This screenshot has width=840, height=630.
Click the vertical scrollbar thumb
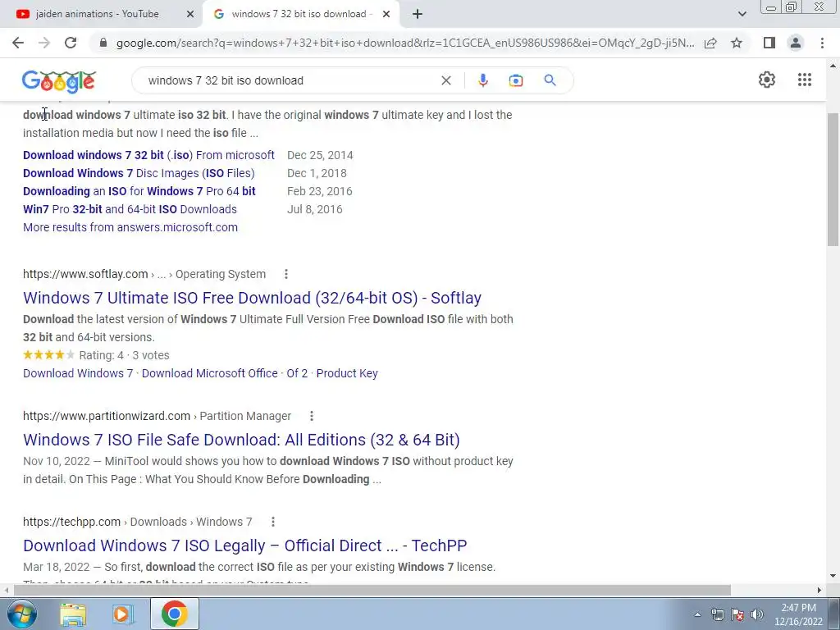(x=833, y=180)
